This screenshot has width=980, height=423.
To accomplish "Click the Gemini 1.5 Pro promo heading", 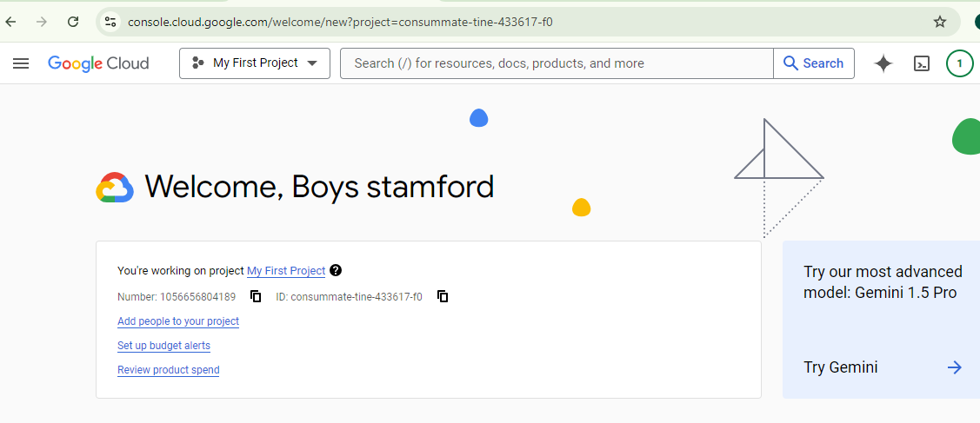I will click(883, 282).
